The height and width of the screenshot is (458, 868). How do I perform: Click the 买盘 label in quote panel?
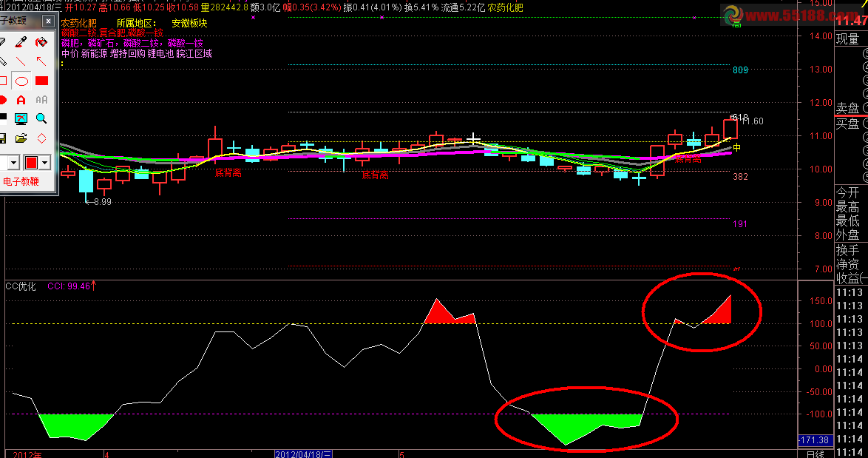(x=847, y=124)
